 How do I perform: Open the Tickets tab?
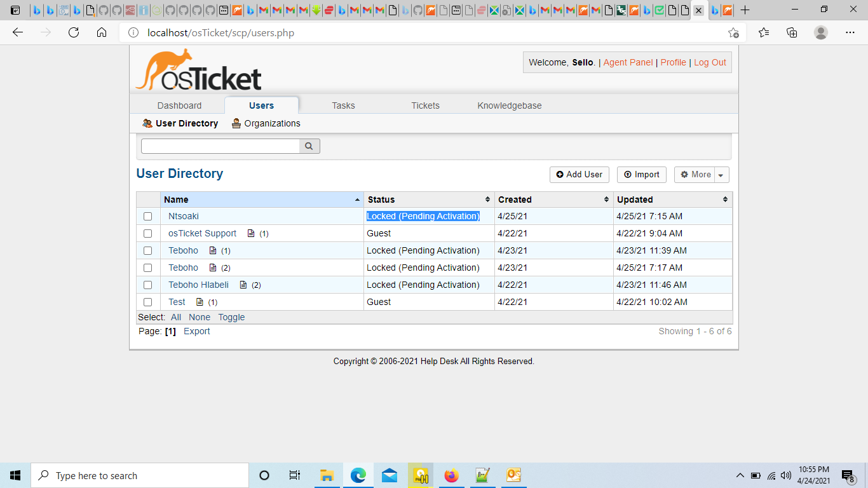pyautogui.click(x=425, y=105)
